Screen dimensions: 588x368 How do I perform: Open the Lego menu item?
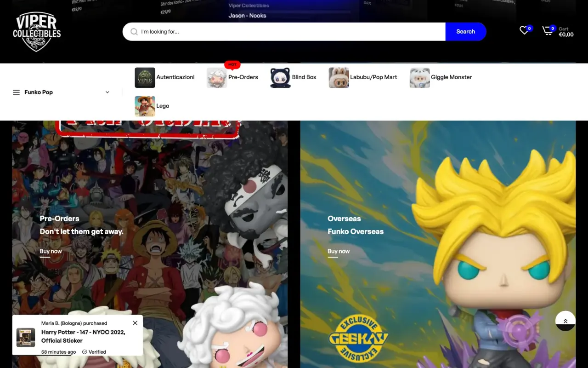point(163,106)
